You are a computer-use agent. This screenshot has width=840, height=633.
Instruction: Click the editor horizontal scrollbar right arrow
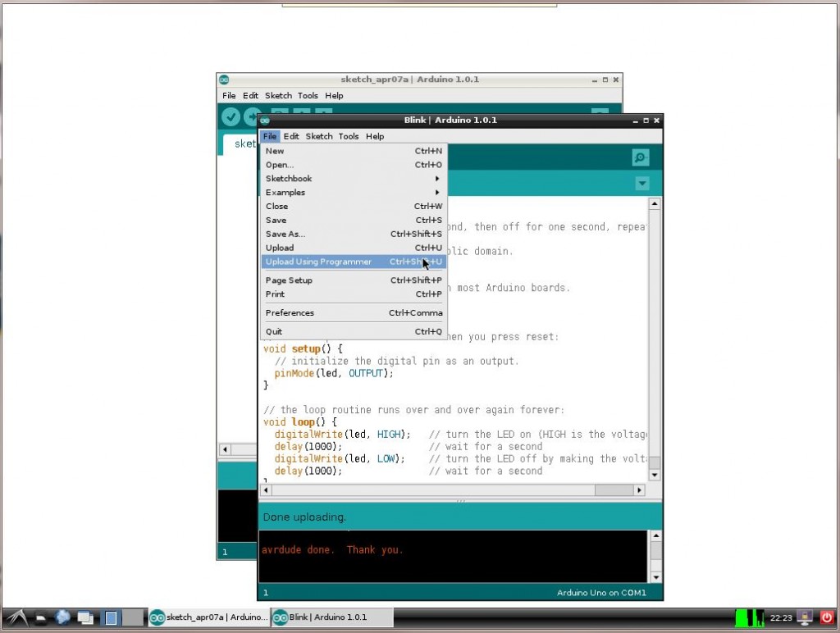(639, 490)
